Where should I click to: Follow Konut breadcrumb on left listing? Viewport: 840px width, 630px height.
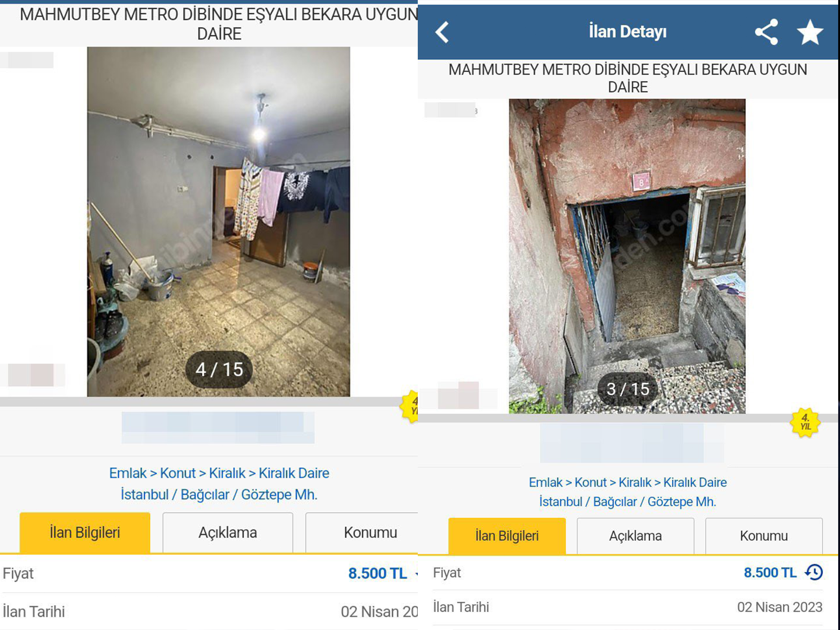click(178, 473)
